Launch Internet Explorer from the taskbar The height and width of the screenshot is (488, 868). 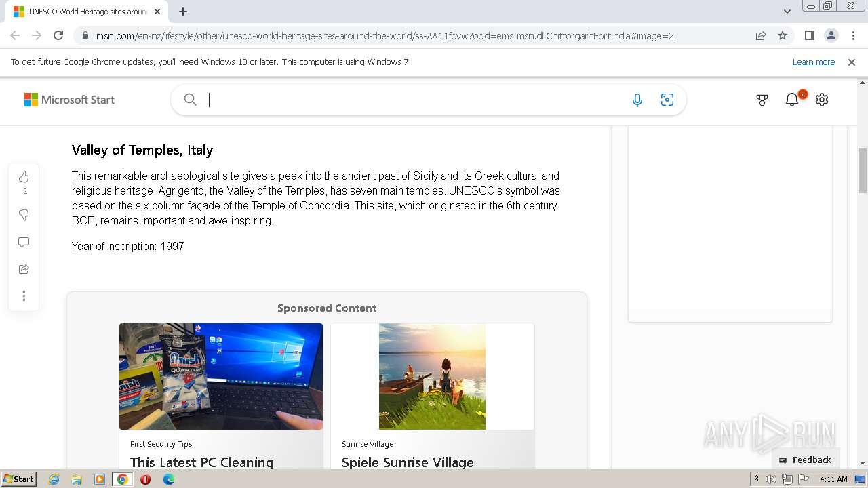(x=54, y=479)
